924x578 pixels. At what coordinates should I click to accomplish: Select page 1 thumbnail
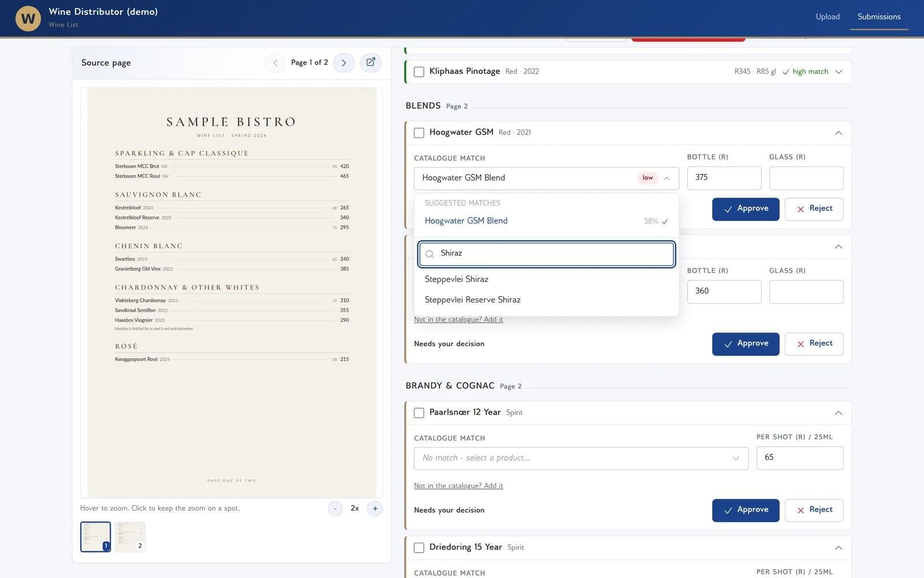(x=95, y=537)
